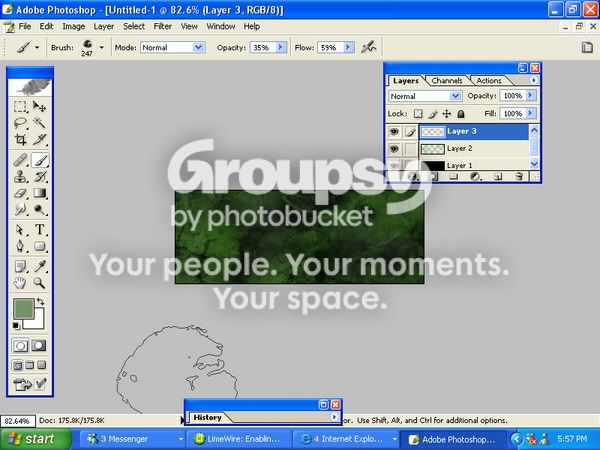The image size is (600, 450).
Task: Toggle the link box beside Layer 2
Action: pyautogui.click(x=411, y=149)
